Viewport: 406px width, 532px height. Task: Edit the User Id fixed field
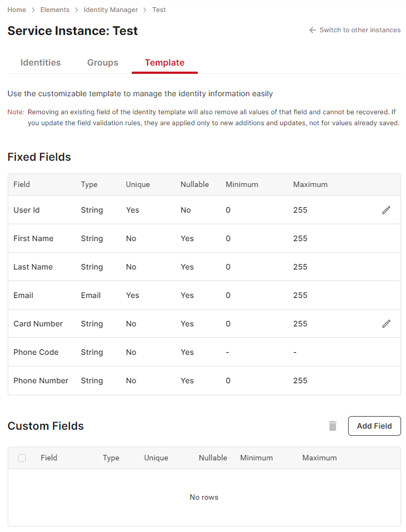[386, 210]
